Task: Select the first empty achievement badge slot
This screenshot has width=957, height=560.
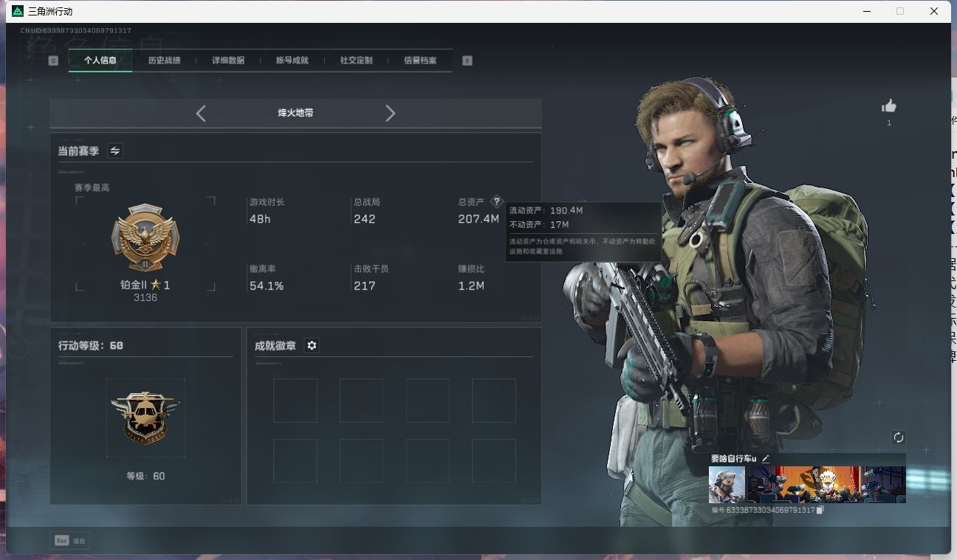Action: click(295, 401)
